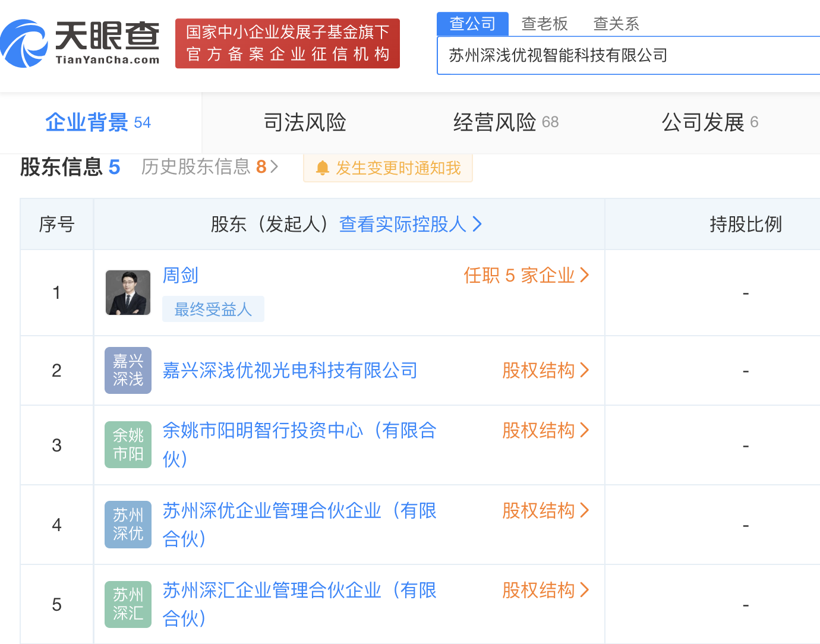This screenshot has width=820, height=644.
Task: View 股权结构 for 余姚市阳明智行投资中心
Action: (x=545, y=430)
